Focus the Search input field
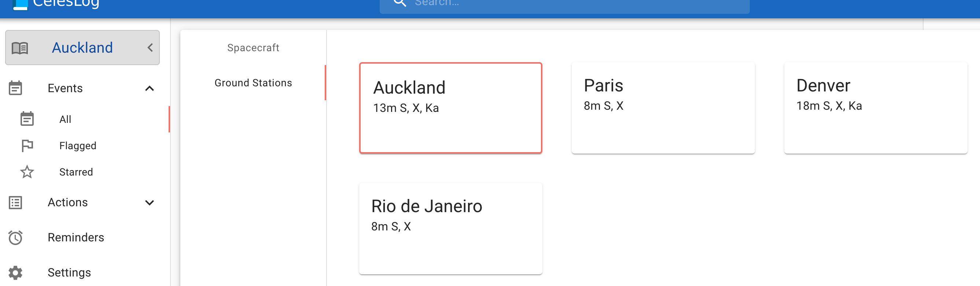The height and width of the screenshot is (286, 980). tap(571, 4)
